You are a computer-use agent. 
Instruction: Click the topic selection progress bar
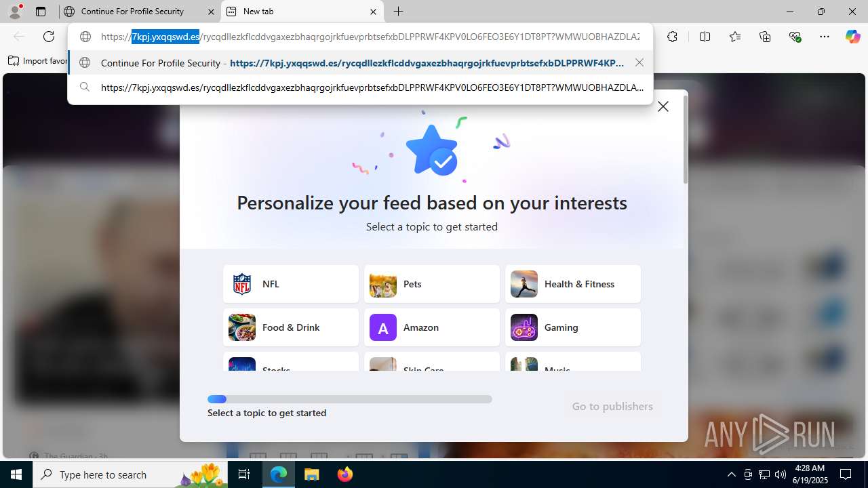click(x=350, y=399)
